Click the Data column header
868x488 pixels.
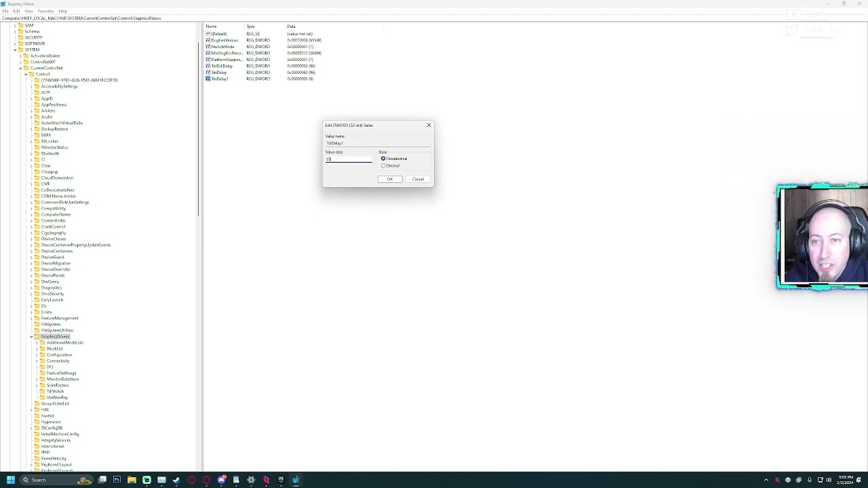(334, 26)
